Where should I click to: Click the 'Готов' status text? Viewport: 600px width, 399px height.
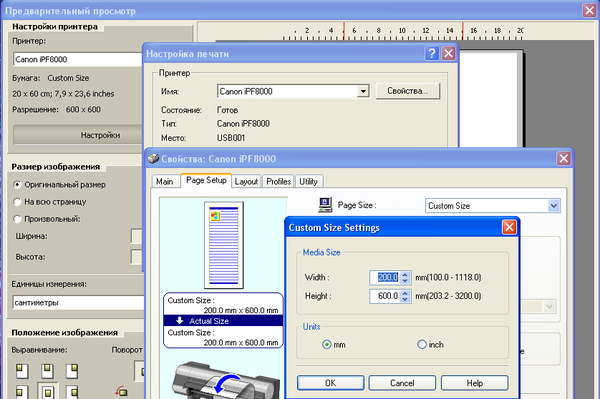coord(227,110)
